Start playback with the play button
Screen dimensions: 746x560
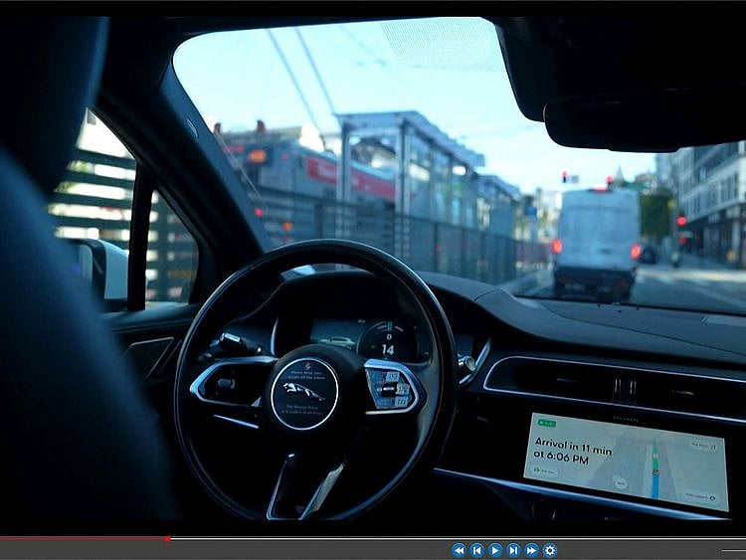click(494, 550)
